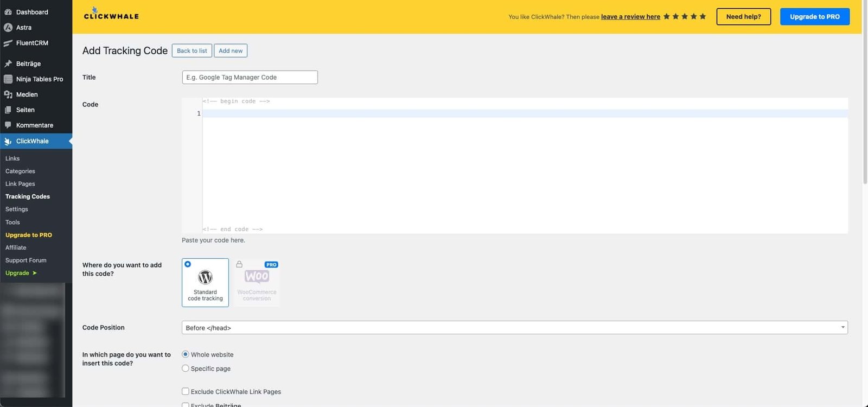Click into the Title input field

(x=250, y=78)
